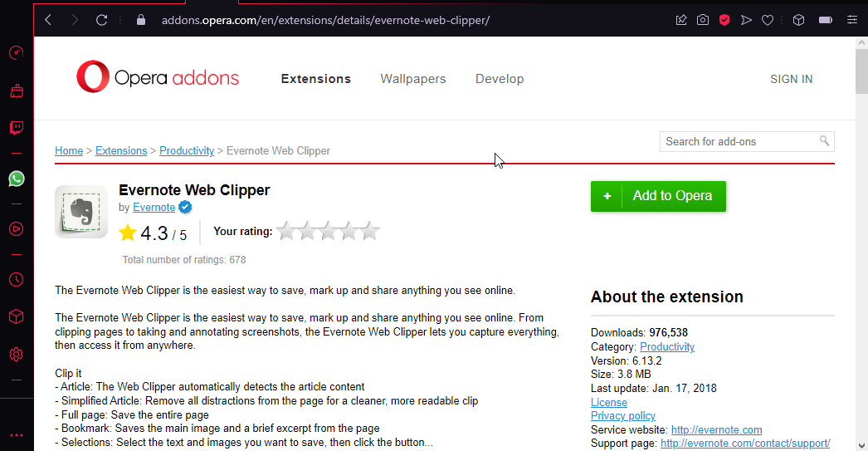Rate the extension two stars
Viewport: 868px width, 451px height.
pos(307,231)
